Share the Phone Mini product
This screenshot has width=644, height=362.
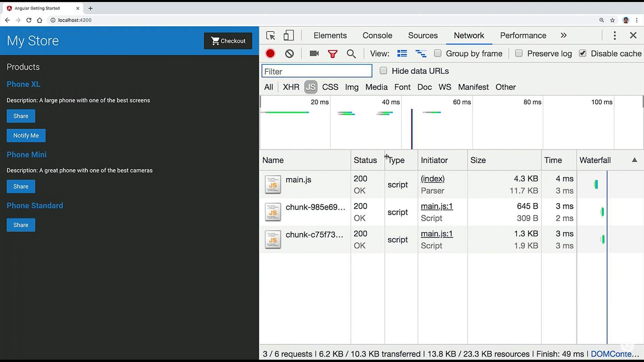[x=21, y=187]
